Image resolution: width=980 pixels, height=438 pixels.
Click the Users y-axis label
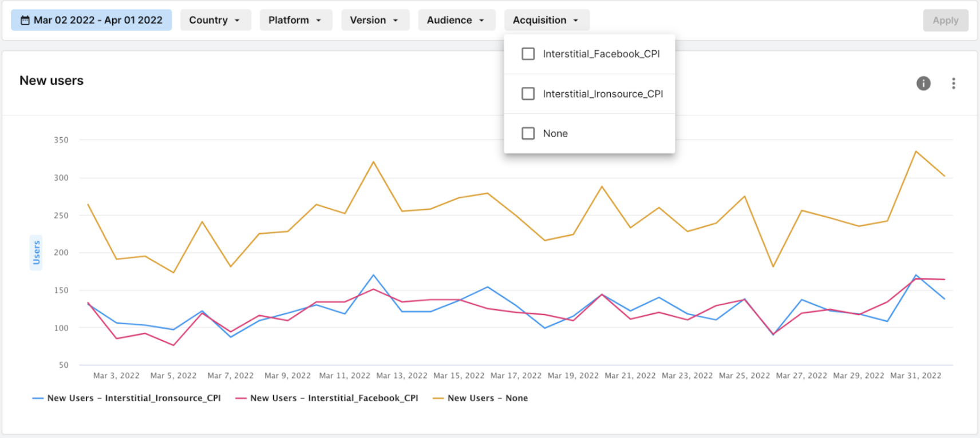click(36, 252)
